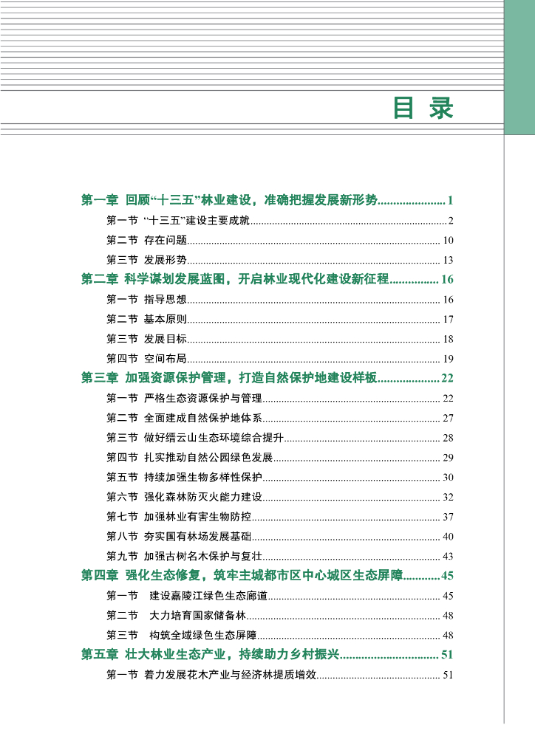
Task: Jump to 第二章 科学谋划发展蓝图 heading
Action: 267,279
